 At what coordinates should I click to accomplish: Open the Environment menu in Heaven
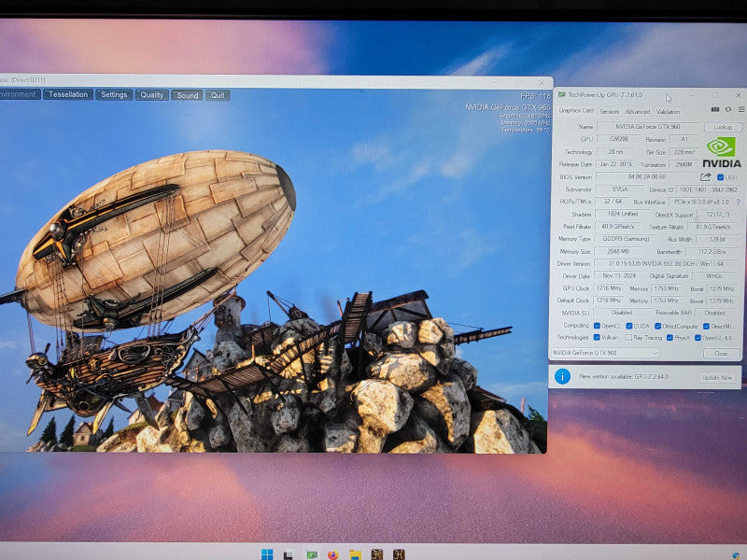click(19, 94)
